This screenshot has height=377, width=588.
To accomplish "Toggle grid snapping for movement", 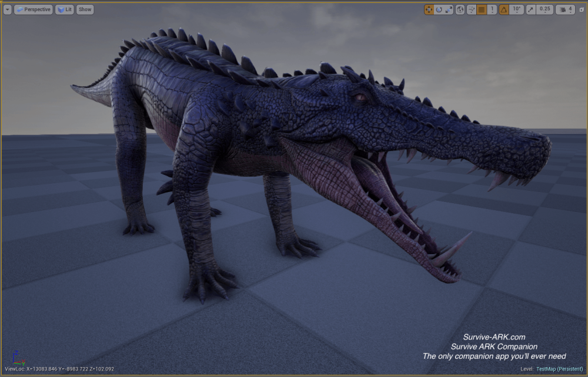I will (x=482, y=10).
